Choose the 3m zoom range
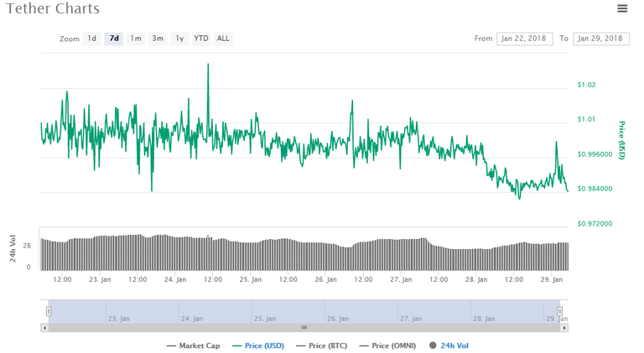The image size is (644, 353). 158,39
